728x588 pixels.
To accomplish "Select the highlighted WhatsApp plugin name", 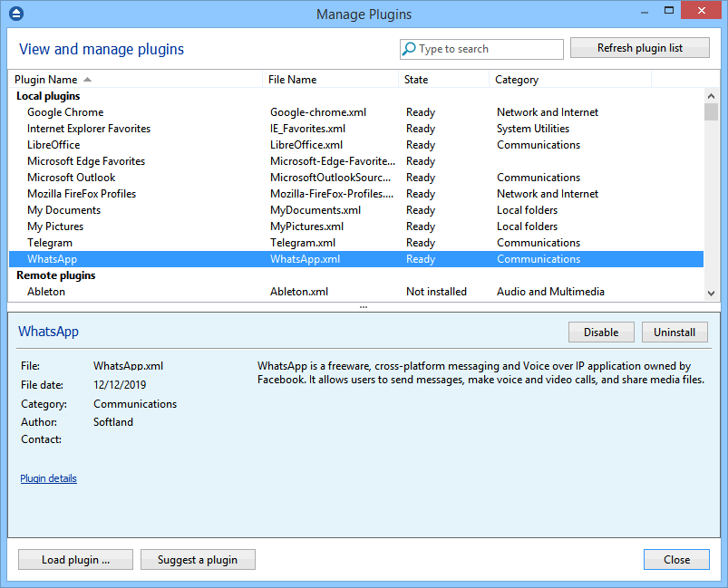I will click(x=52, y=259).
